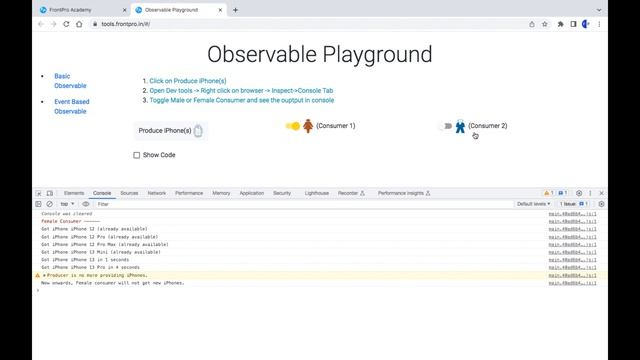
Task: Open the Chrome profile avatar
Action: [586, 24]
